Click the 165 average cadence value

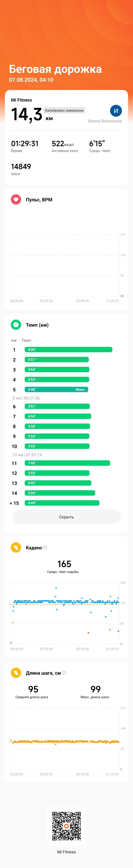(x=64, y=564)
